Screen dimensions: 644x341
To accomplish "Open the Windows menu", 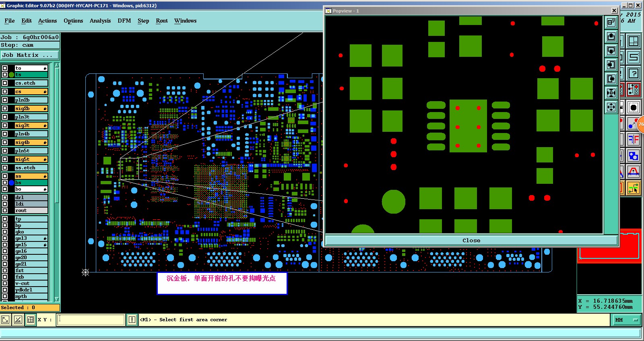I will coord(186,21).
